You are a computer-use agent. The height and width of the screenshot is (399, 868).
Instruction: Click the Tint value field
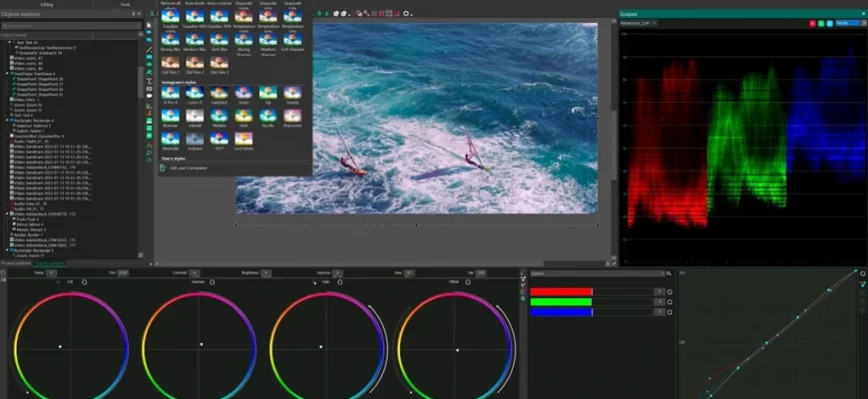123,273
